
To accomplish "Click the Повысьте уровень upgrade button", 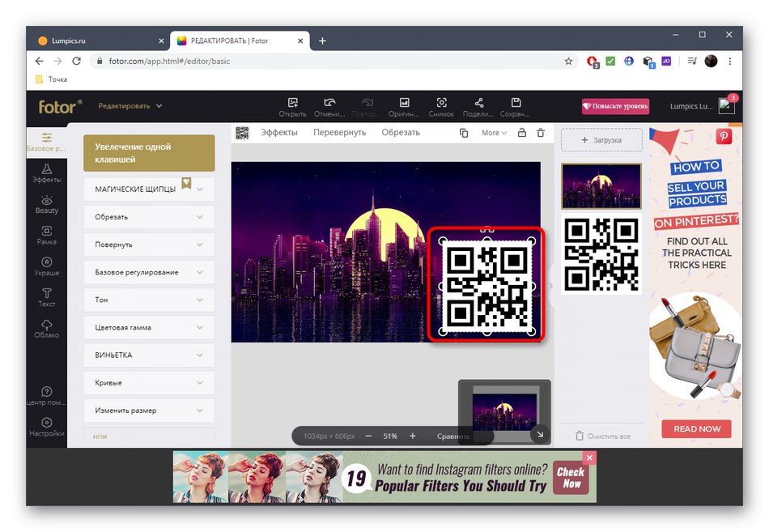I will pos(615,106).
